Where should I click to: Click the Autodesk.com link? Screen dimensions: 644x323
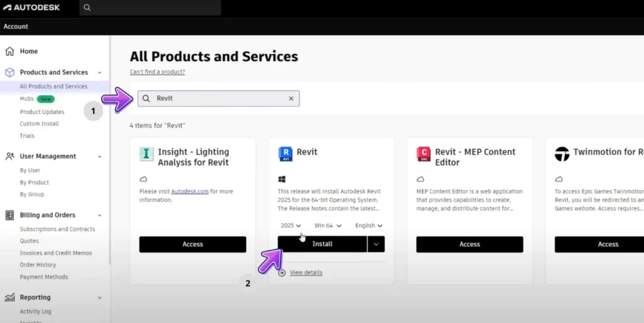[x=190, y=191]
